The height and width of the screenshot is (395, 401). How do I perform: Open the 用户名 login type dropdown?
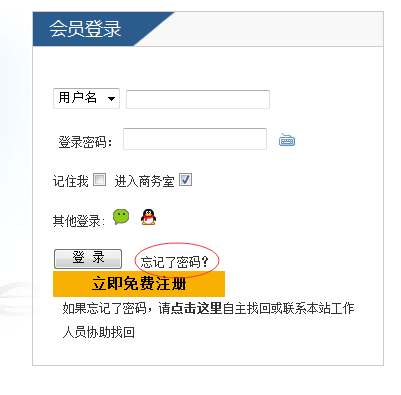pos(86,98)
